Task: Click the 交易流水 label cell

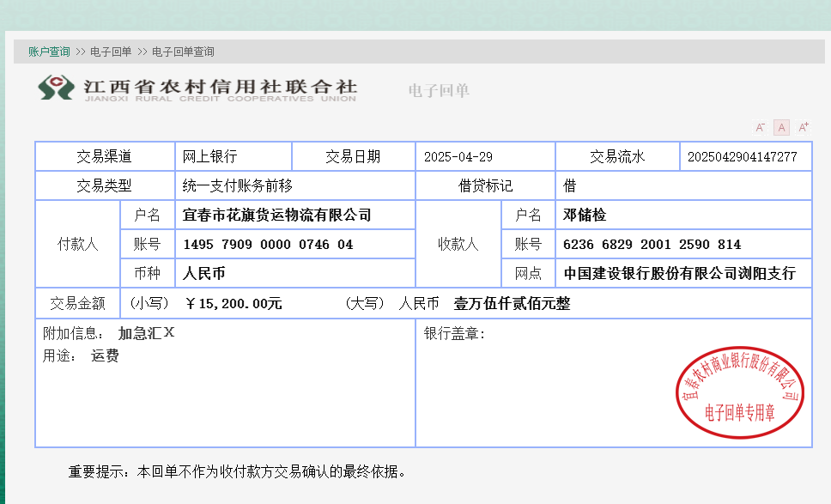Action: pyautogui.click(x=617, y=156)
